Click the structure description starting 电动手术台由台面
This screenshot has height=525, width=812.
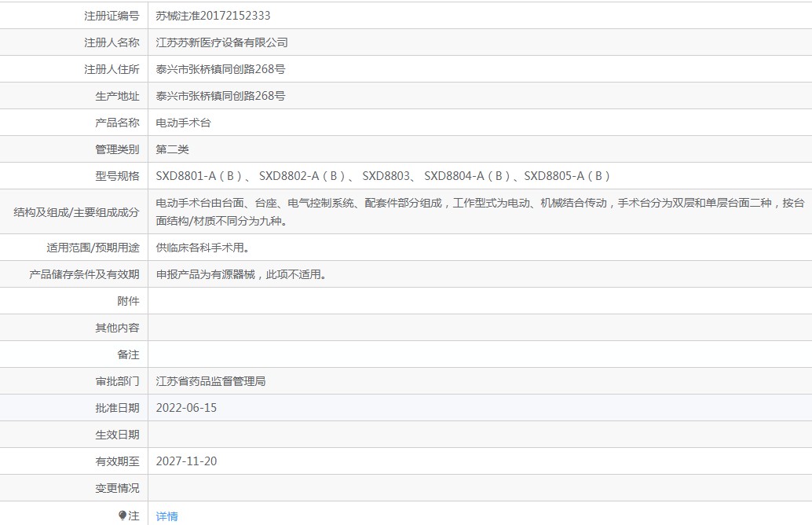(x=480, y=212)
